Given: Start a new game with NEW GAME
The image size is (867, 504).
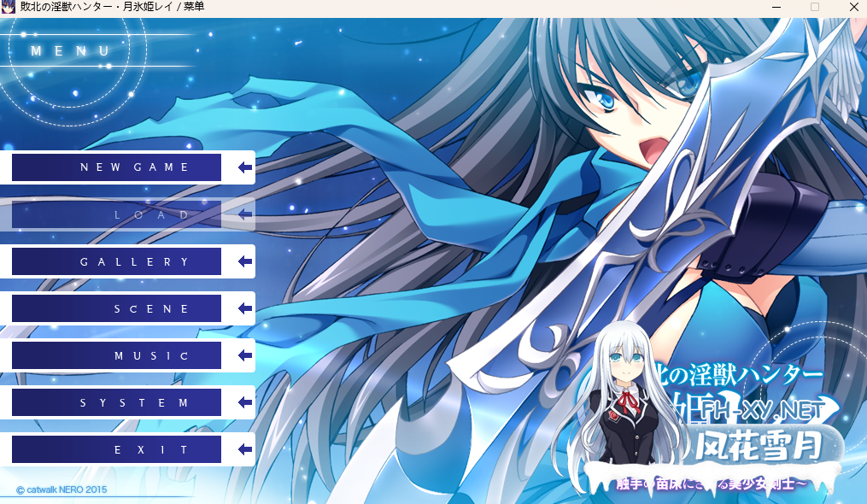Looking at the screenshot, I should coord(117,167).
